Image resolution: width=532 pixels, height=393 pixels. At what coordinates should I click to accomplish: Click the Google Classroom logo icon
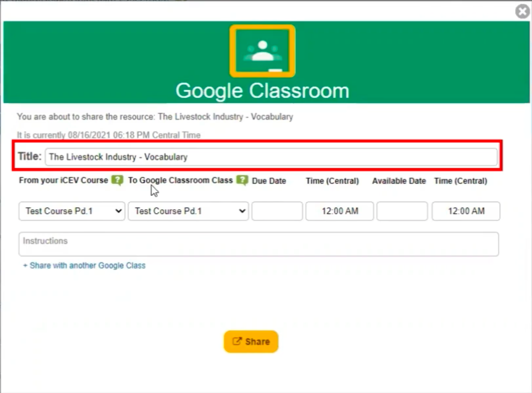coord(262,51)
